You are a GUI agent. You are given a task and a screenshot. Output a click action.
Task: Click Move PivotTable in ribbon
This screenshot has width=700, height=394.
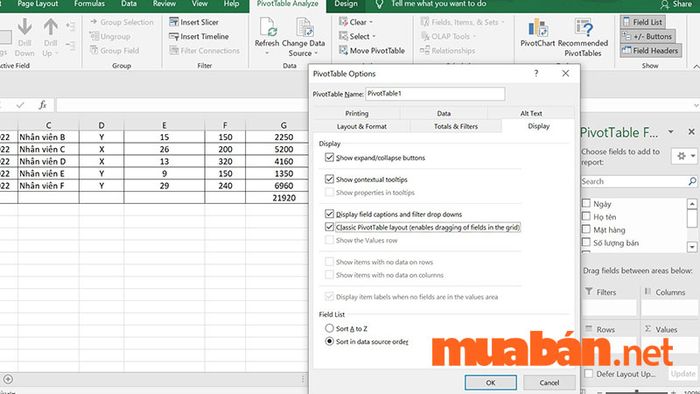(x=372, y=50)
